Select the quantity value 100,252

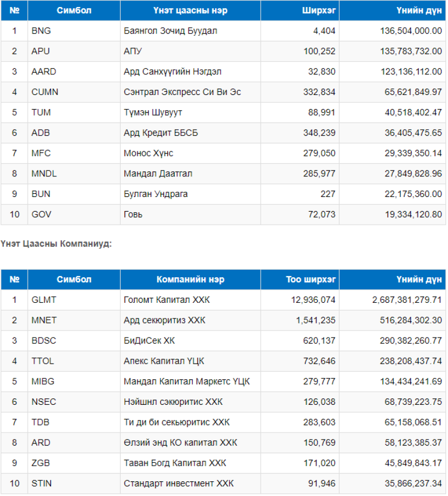tap(319, 51)
